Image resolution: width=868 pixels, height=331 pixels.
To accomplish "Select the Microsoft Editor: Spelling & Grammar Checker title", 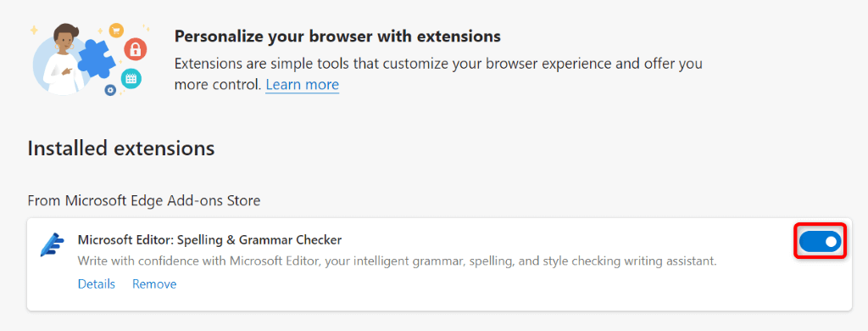I will point(210,240).
